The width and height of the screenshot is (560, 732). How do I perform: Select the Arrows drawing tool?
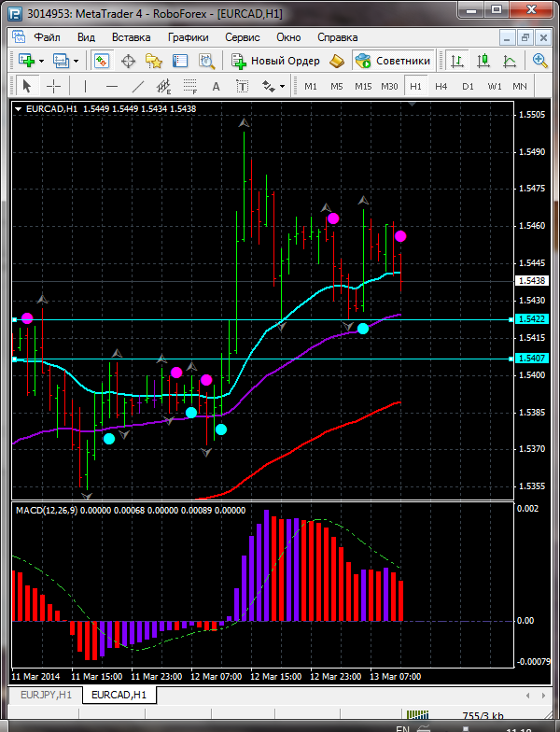click(x=269, y=86)
